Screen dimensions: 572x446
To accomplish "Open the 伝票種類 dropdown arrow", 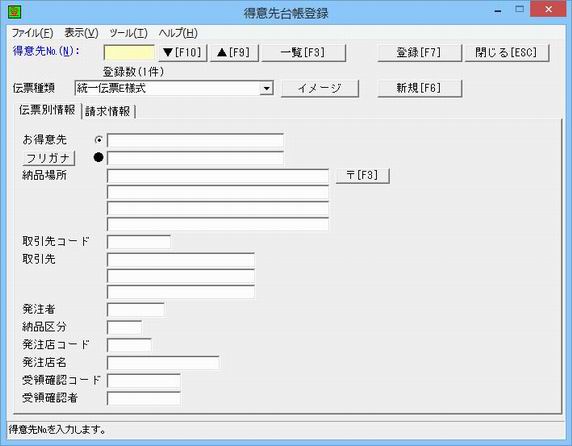I will [267, 89].
